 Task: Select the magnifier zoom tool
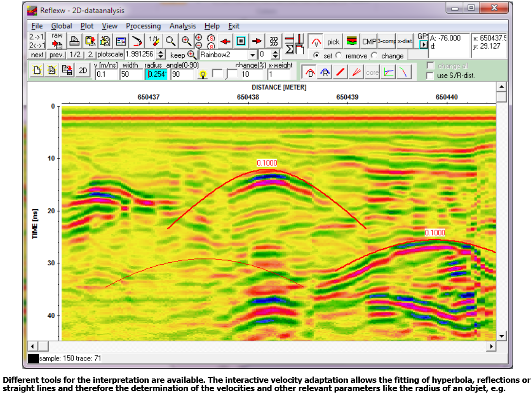pyautogui.click(x=170, y=41)
